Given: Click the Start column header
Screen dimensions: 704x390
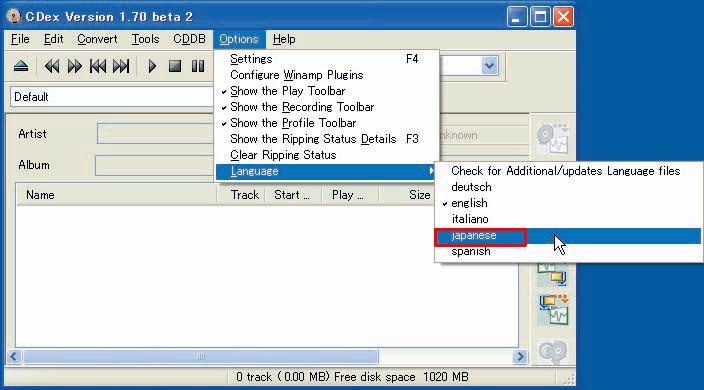Looking at the screenshot, I should (293, 195).
